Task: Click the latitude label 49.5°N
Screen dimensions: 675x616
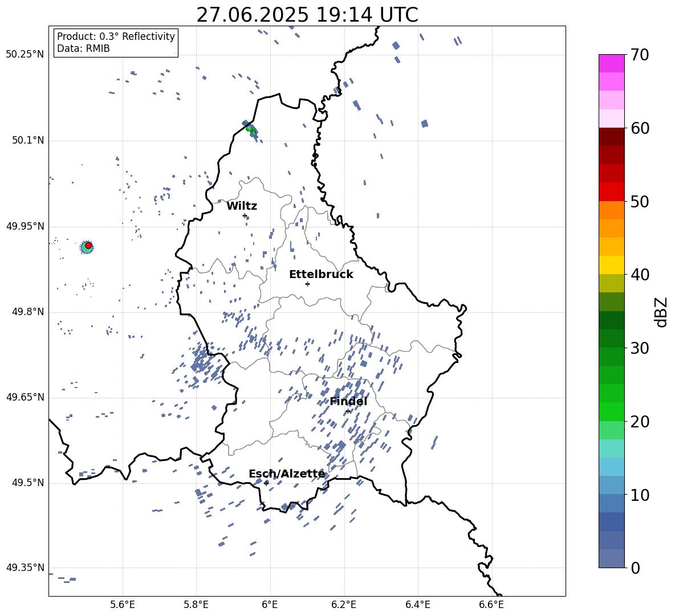Action: [27, 483]
